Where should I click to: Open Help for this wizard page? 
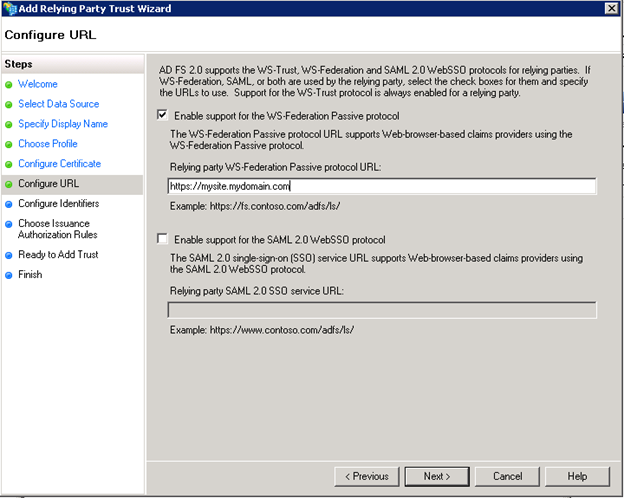[577, 476]
